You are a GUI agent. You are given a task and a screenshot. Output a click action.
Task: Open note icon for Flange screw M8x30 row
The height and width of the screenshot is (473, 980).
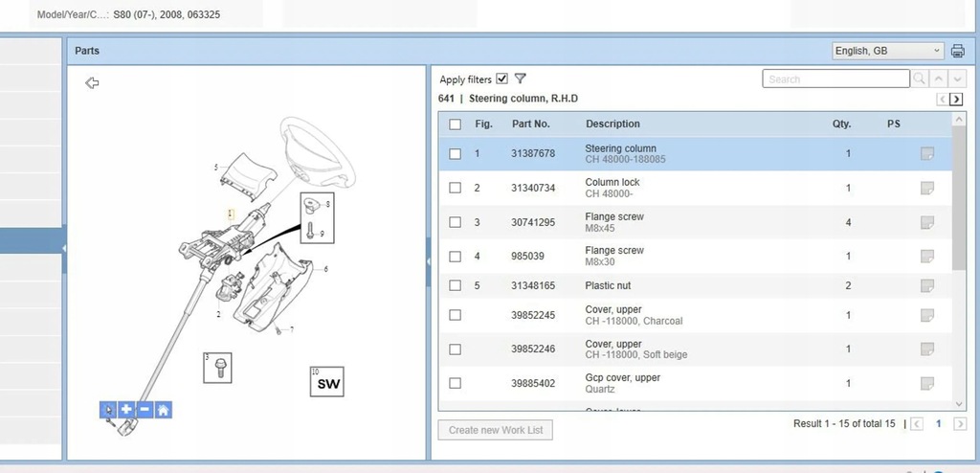pyautogui.click(x=926, y=256)
